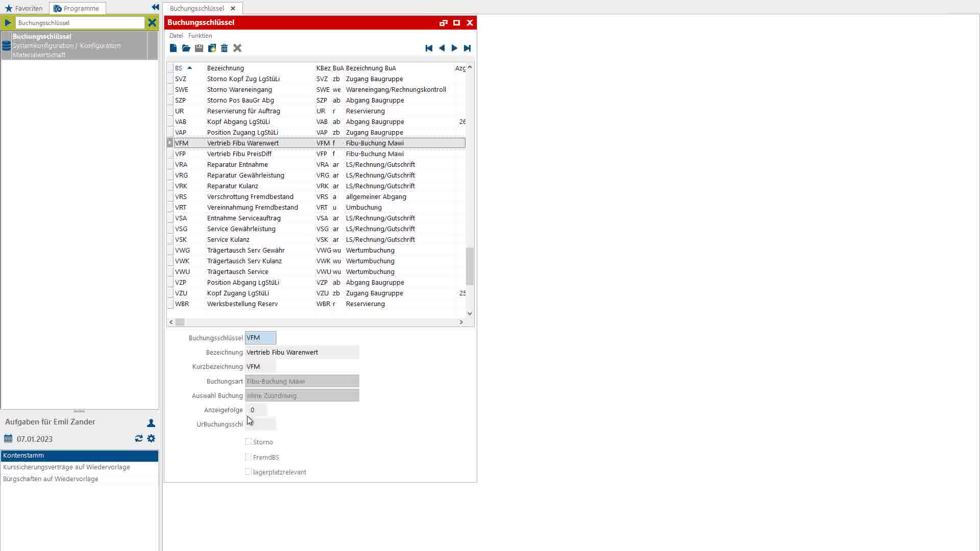Click the UrBuchungsschl input field
Viewport: 980px width, 551px height.
coord(260,424)
